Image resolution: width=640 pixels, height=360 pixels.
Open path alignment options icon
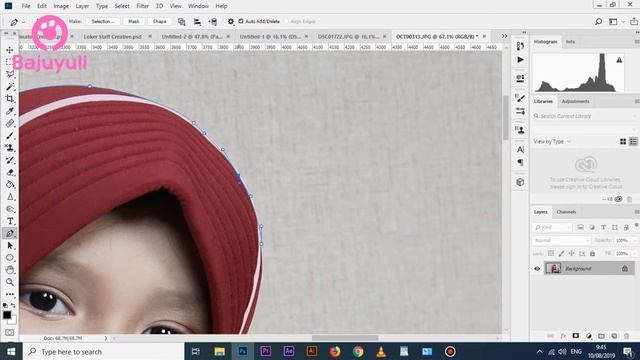[x=197, y=22]
